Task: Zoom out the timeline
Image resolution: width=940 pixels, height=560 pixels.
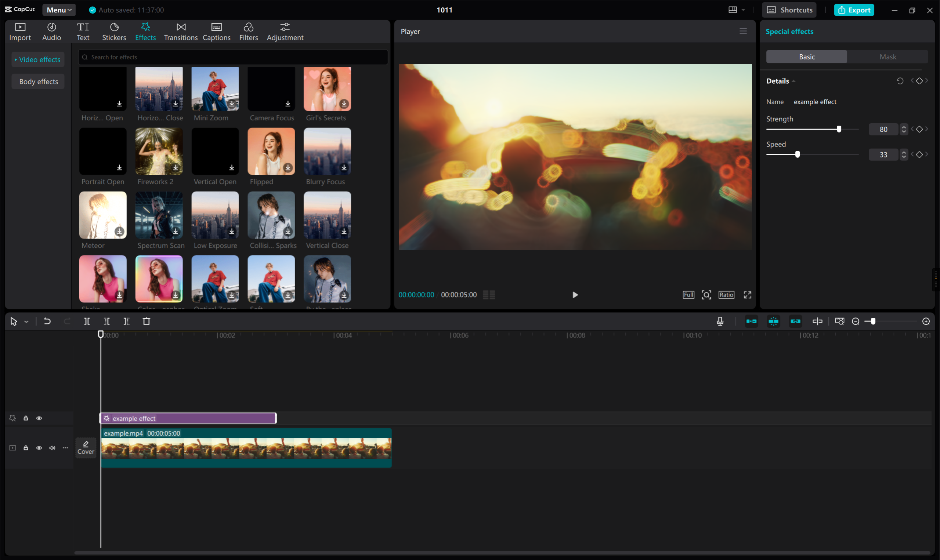Action: 856,321
